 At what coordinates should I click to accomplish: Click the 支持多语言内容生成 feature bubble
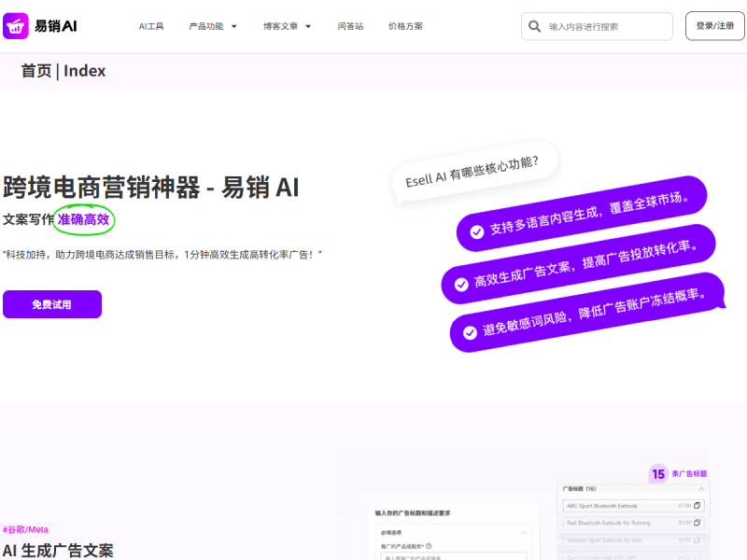tap(581, 214)
